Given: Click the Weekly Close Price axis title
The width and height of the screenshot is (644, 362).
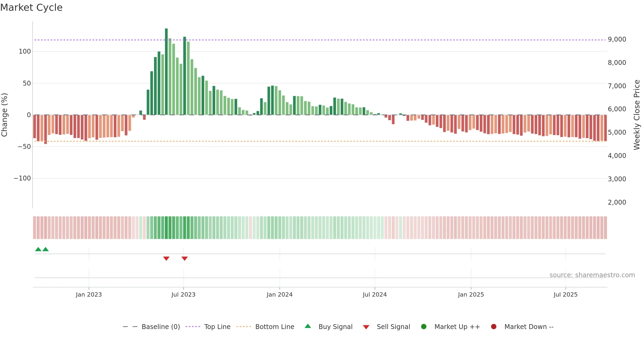Looking at the screenshot, I should coord(637,115).
